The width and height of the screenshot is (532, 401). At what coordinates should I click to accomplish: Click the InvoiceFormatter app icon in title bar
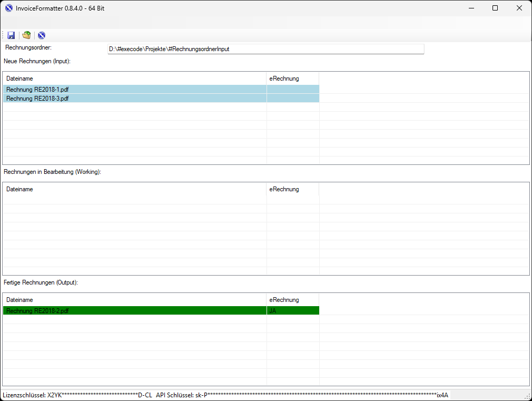pyautogui.click(x=8, y=8)
